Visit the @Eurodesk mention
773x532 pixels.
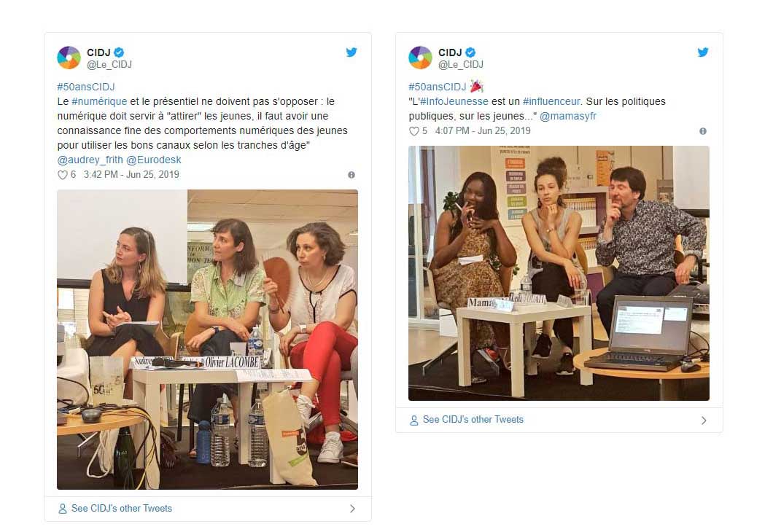[x=154, y=160]
